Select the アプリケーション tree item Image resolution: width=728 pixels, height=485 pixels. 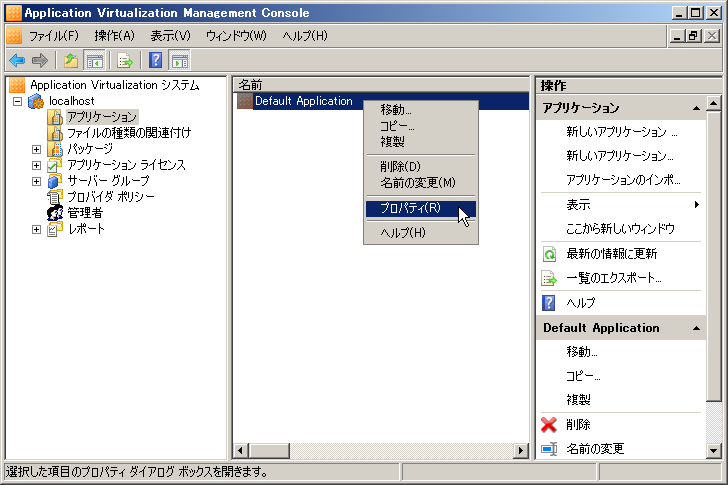coord(102,117)
